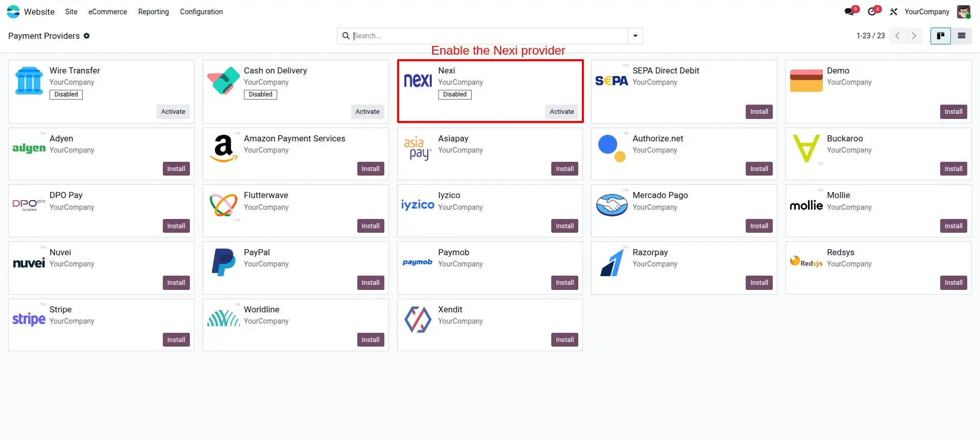Activate the Cash on Delivery provider

click(x=367, y=112)
